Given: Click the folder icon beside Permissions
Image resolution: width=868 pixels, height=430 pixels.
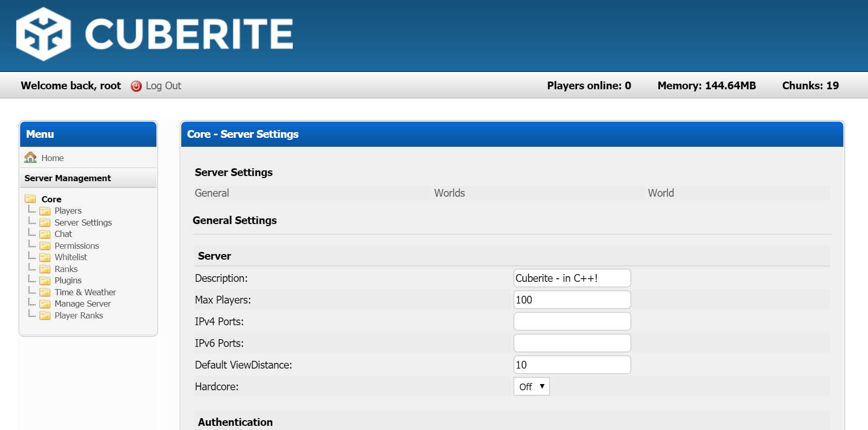Looking at the screenshot, I should 45,246.
